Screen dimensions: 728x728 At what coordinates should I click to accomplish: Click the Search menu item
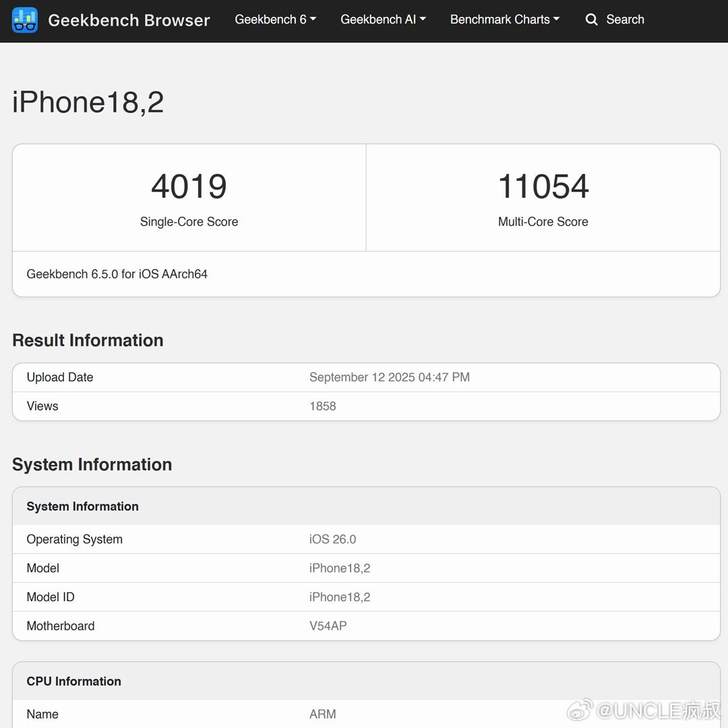click(x=625, y=20)
